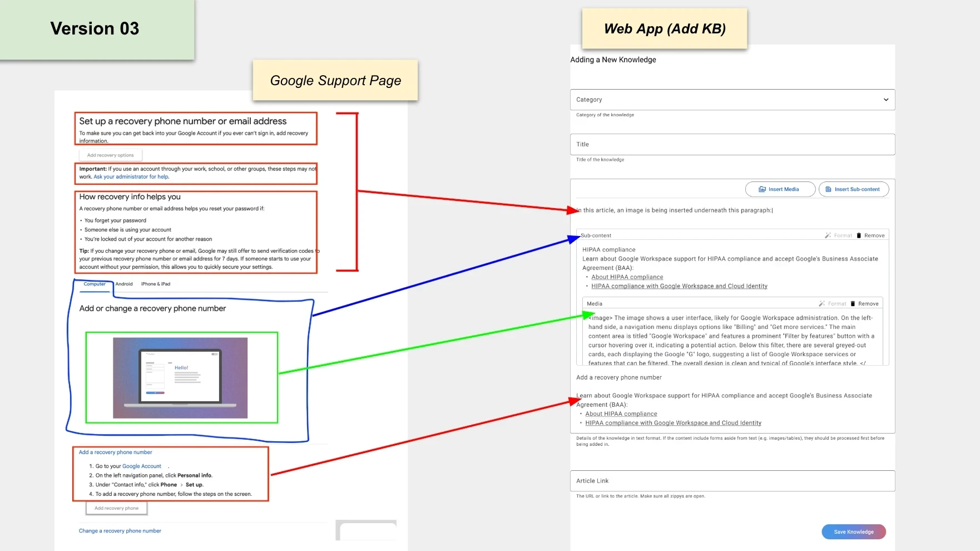
Task: Click the 'Media' block label
Action: (x=595, y=304)
